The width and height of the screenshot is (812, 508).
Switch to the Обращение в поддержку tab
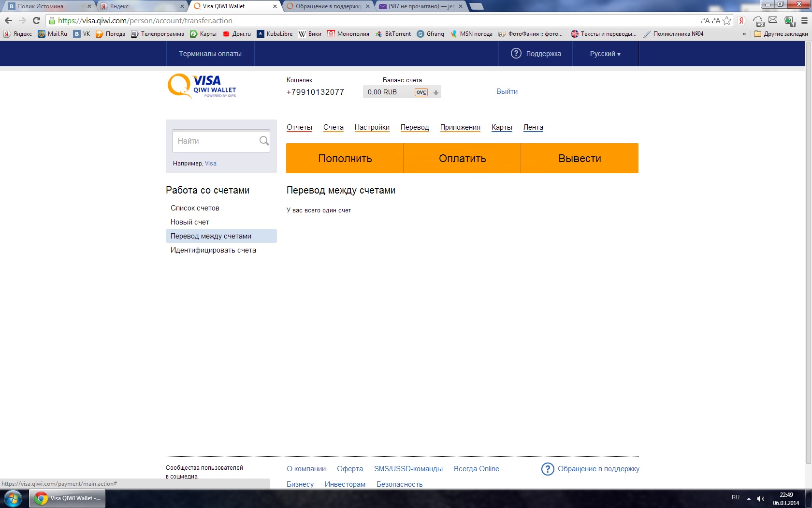[328, 6]
